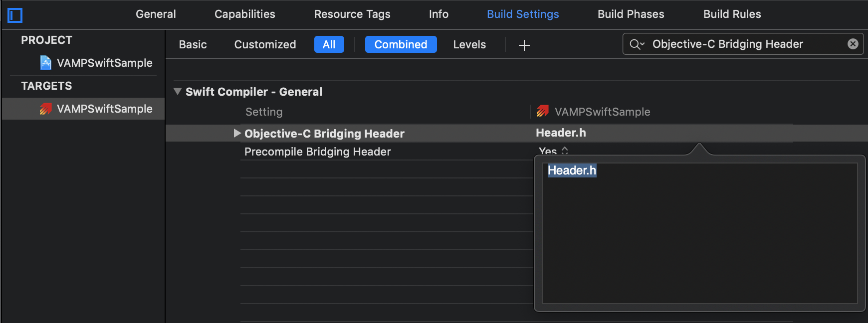Click the target icon in the VAMPSwiftSample column header
Viewport: 868px width, 323px height.
[542, 111]
